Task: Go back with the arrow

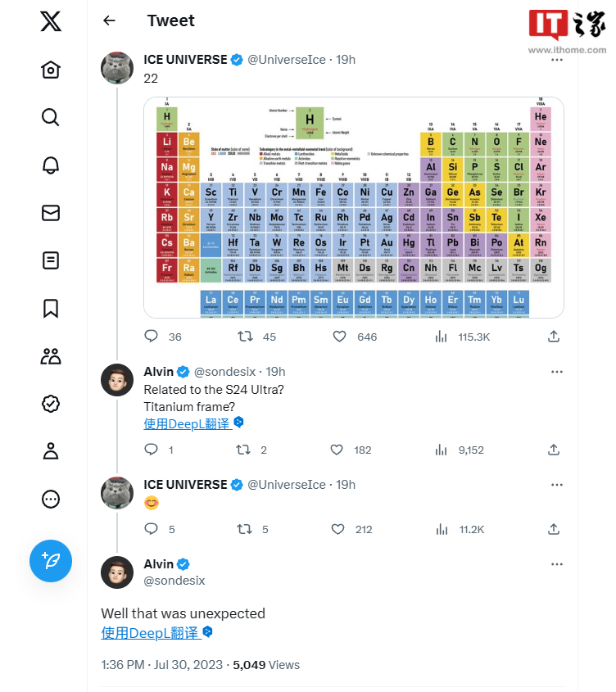Action: coord(109,20)
